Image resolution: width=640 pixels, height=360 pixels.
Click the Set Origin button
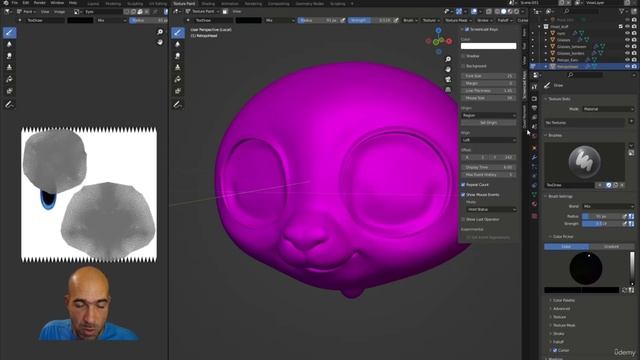pos(489,123)
